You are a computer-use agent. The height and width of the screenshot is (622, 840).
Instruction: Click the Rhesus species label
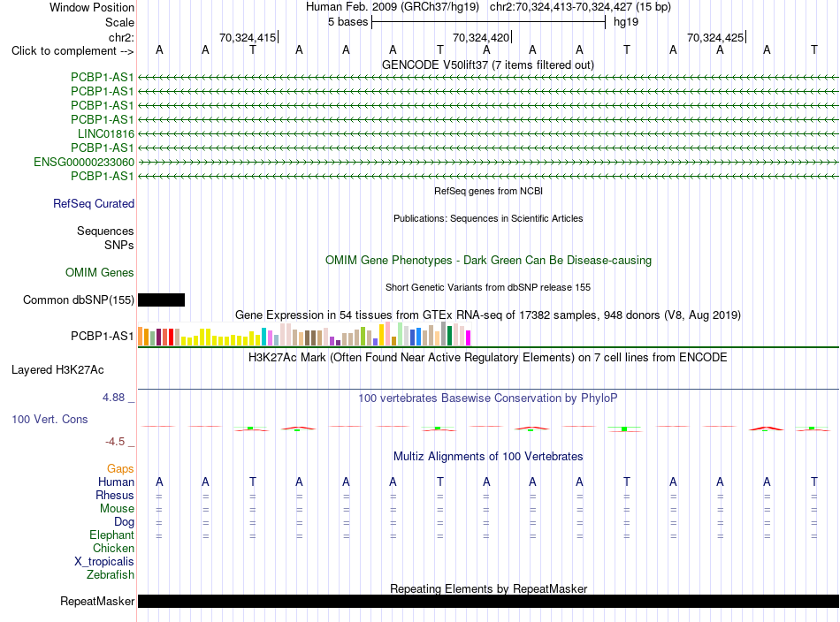tap(115, 495)
